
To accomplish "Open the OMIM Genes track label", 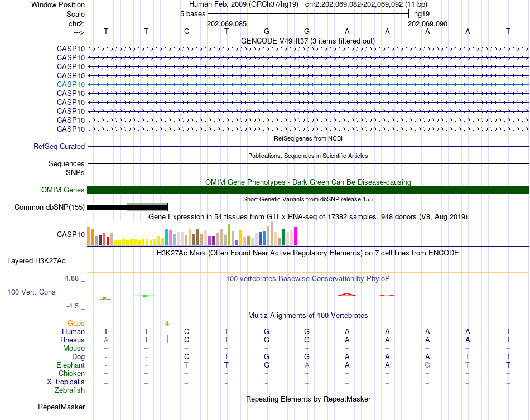I will [62, 190].
